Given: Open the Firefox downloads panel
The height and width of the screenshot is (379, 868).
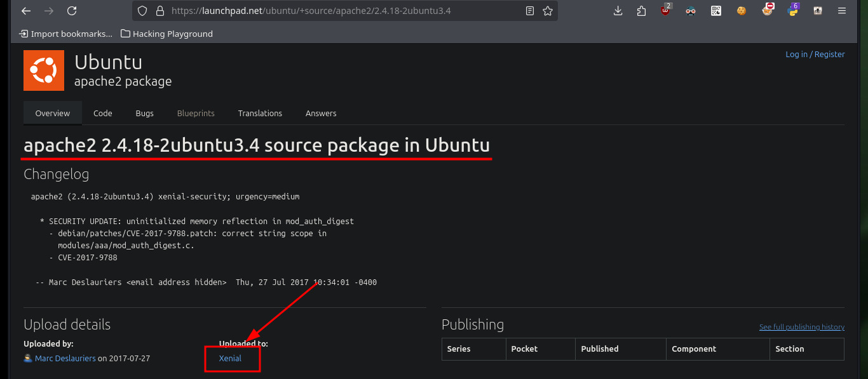Looking at the screenshot, I should click(618, 11).
